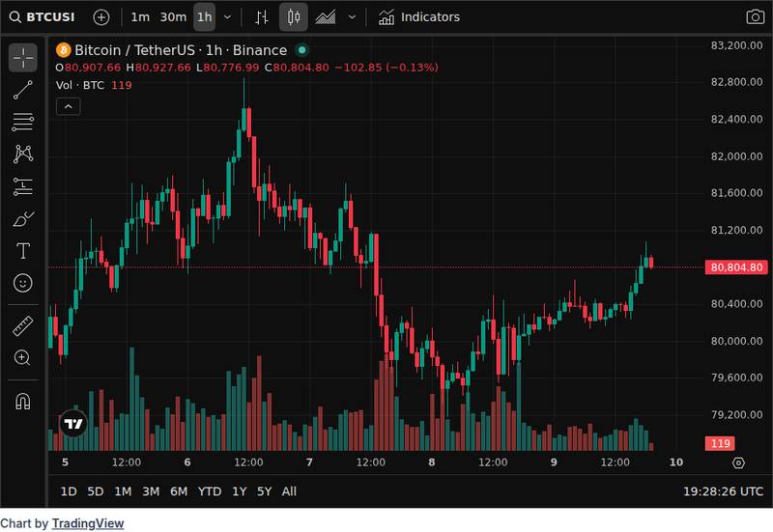Screen dimensions: 773x532
Task: Open chart settings with the gear icon
Action: click(738, 463)
